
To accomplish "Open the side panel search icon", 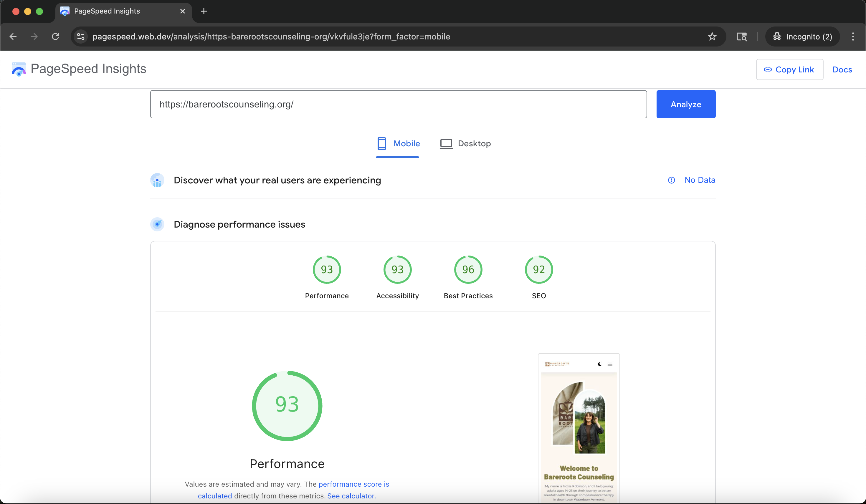I will click(741, 37).
